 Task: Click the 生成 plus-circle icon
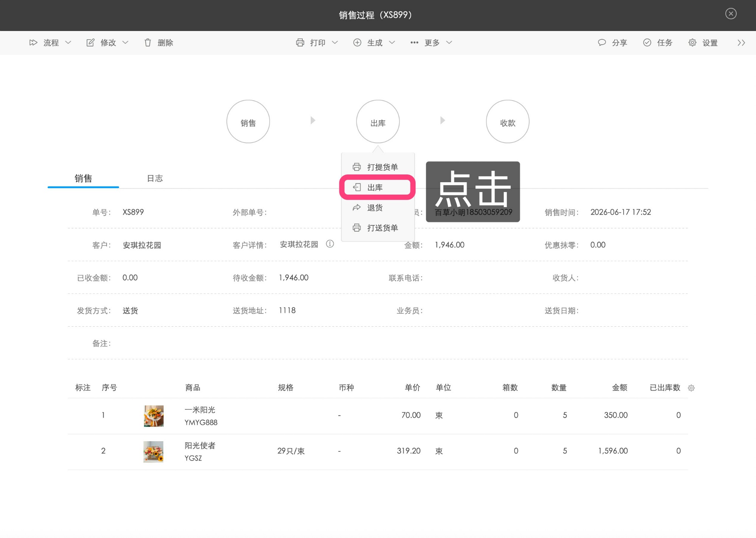click(x=357, y=43)
